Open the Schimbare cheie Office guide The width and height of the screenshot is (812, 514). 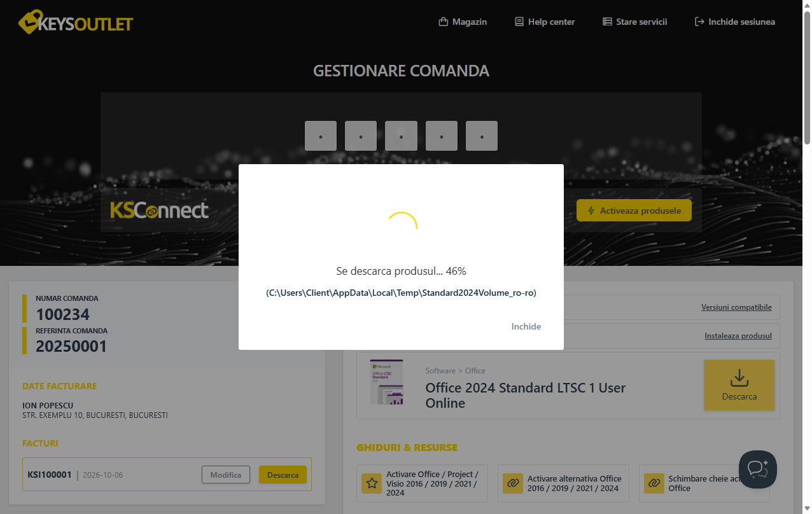coord(704,483)
